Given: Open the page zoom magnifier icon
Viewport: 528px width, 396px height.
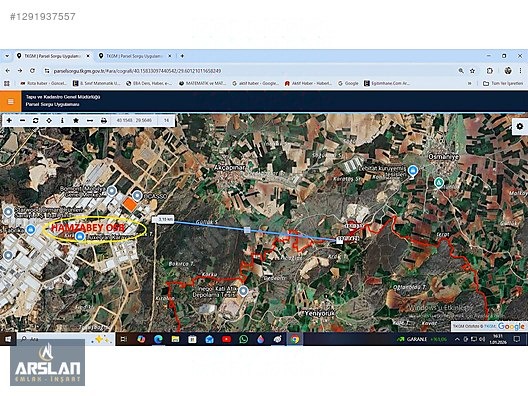Looking at the screenshot, I should point(461,71).
